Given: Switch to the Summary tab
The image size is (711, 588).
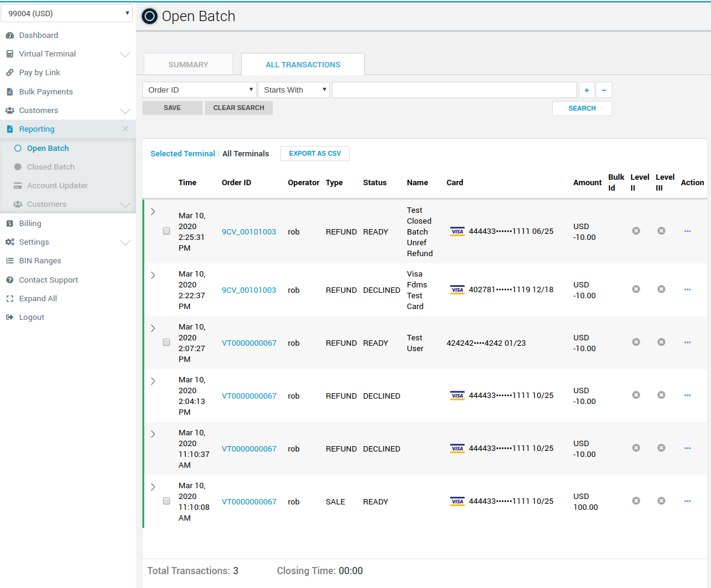Looking at the screenshot, I should 188,65.
